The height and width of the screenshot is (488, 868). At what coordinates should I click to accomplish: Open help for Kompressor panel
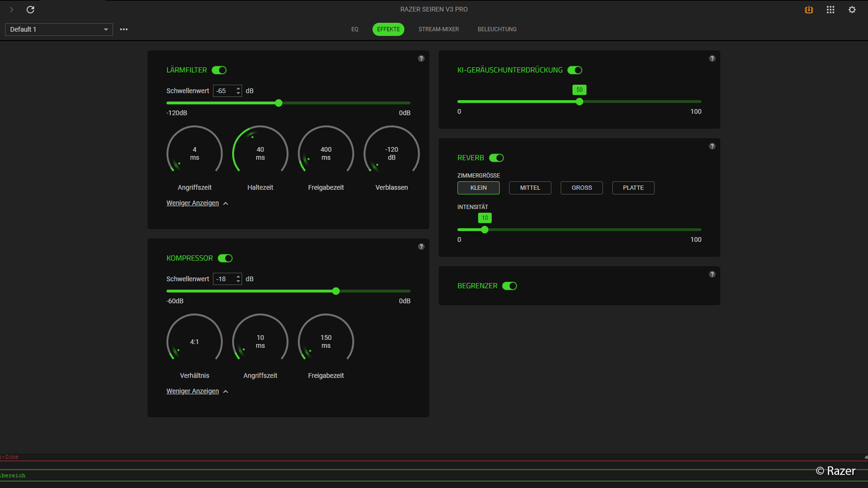pyautogui.click(x=421, y=246)
